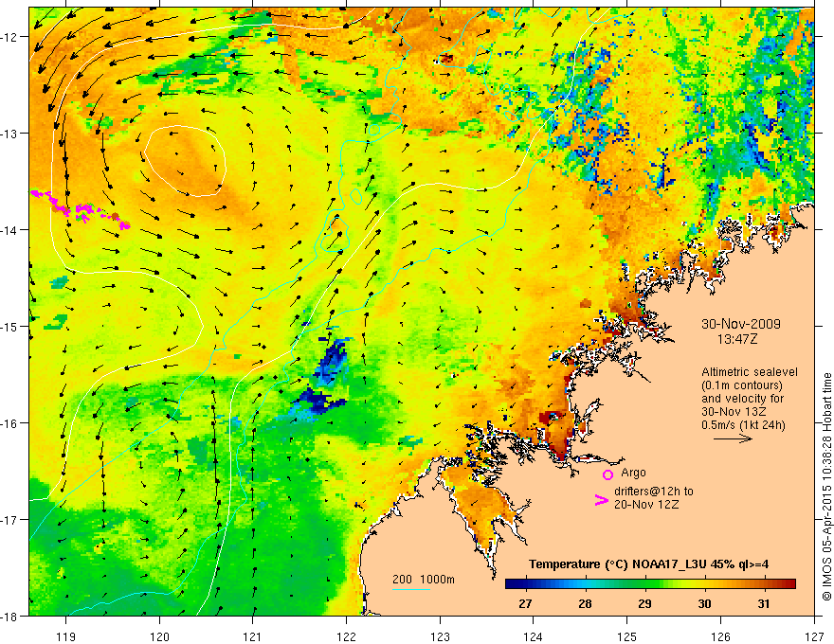The image size is (834, 644).
Task: Click the '1000m' isobath depth label
Action: [x=437, y=580]
